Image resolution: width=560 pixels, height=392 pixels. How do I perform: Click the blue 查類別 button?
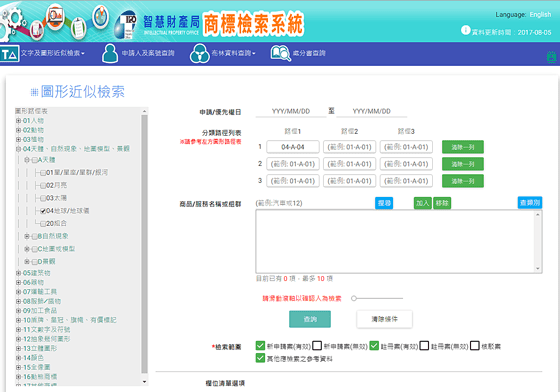(530, 203)
